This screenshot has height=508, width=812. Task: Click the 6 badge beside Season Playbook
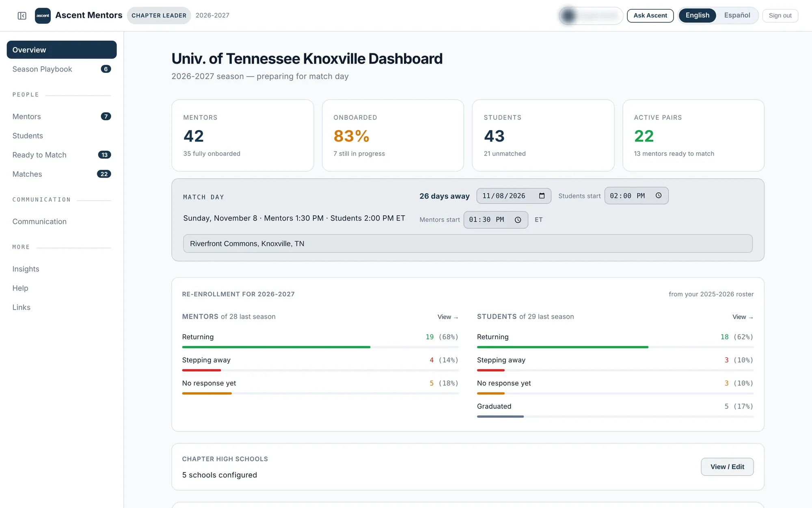pyautogui.click(x=106, y=69)
